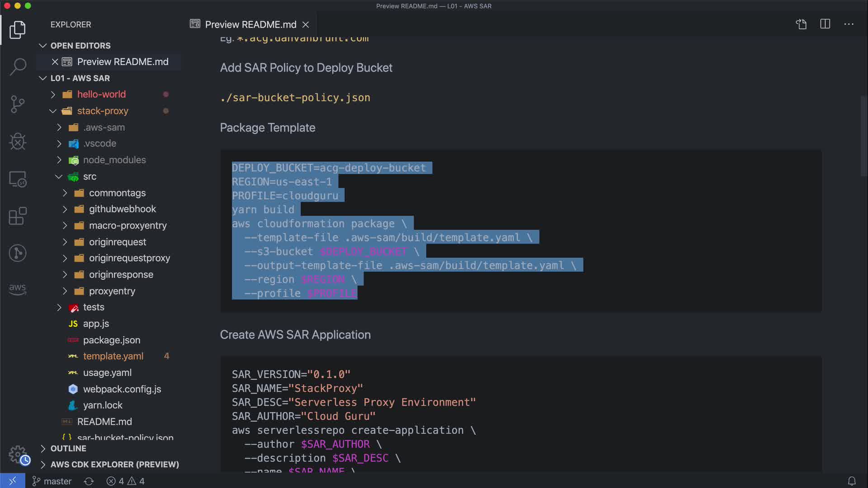Split the editor to the right
Screen dimensions: 868x488
click(x=825, y=24)
